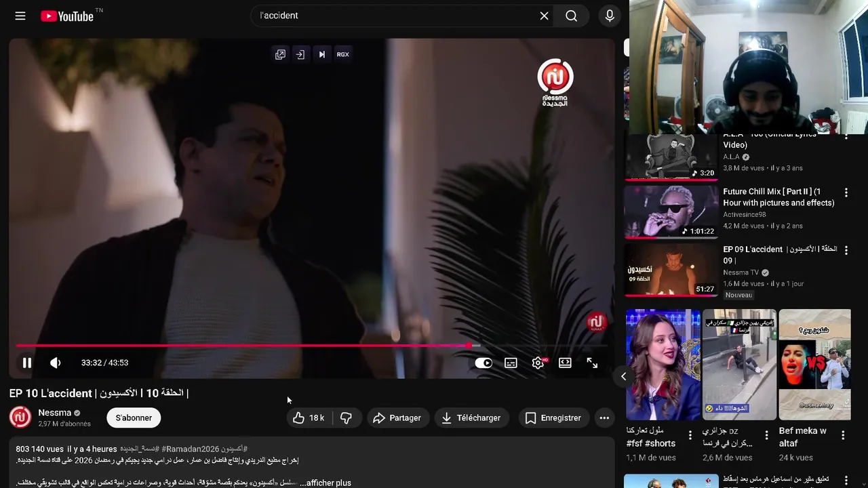
Task: Open the #fsf #shorts short thumbnail
Action: point(663,365)
